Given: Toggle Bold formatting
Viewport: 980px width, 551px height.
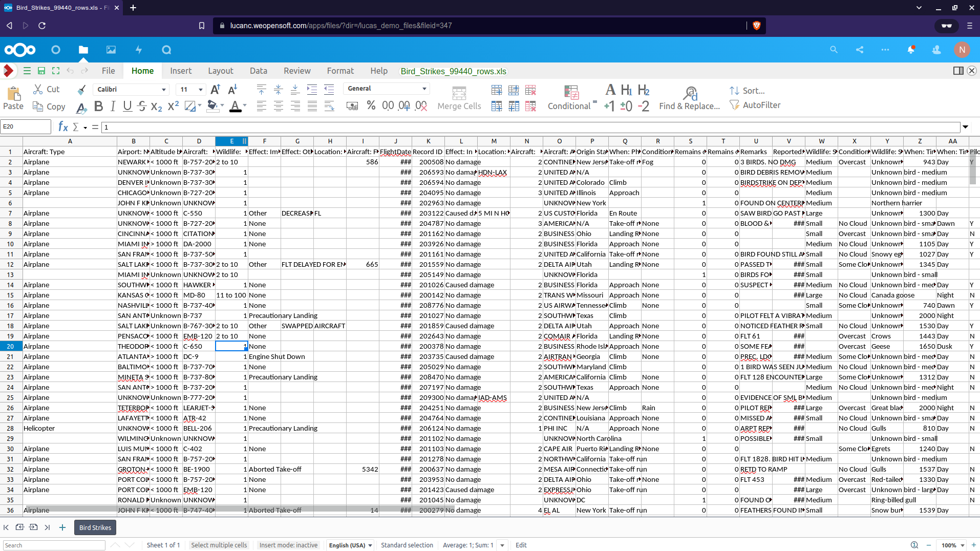Looking at the screenshot, I should pyautogui.click(x=98, y=106).
